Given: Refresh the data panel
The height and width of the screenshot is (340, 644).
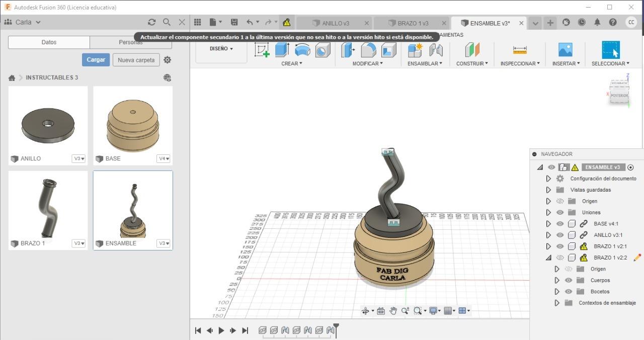Looking at the screenshot, I should pyautogui.click(x=151, y=22).
